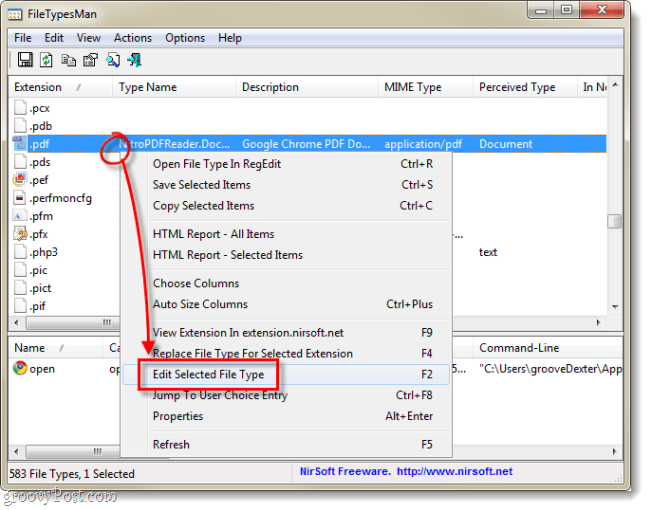650x510 pixels.
Task: Click the 583 File Types, 1 Selected status text
Action: [x=72, y=474]
